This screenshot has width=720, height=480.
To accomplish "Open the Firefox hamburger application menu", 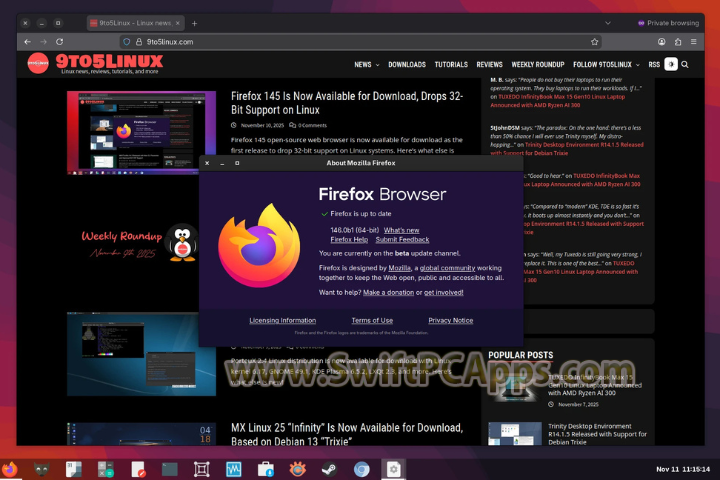I will 694,42.
